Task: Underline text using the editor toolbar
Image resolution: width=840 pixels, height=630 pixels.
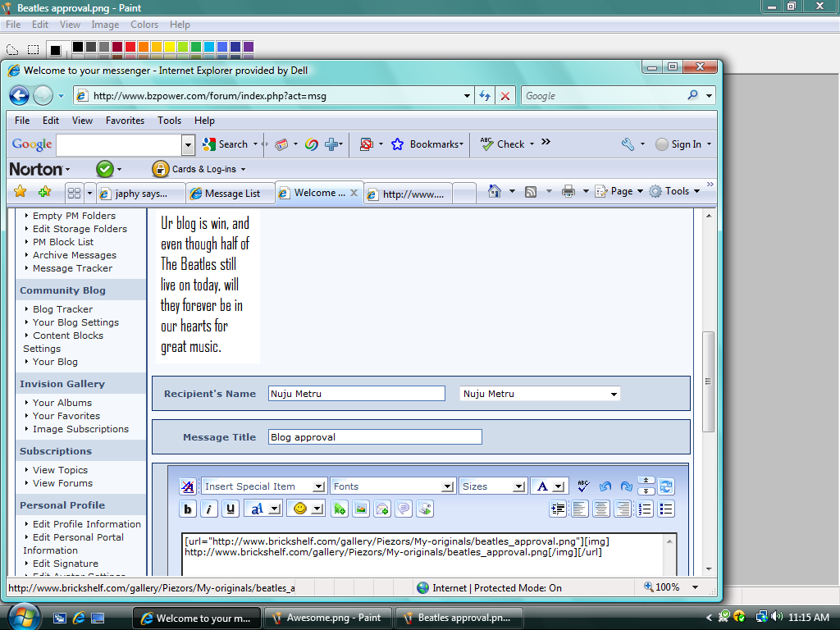Action: click(x=231, y=509)
